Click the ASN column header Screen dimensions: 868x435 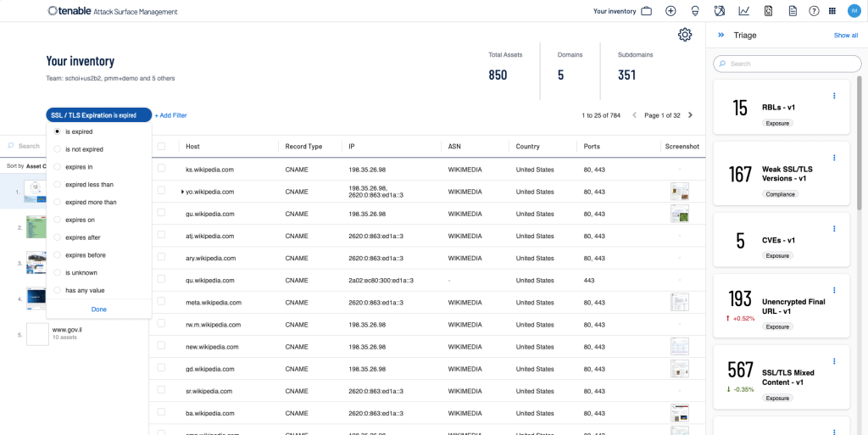tap(454, 147)
